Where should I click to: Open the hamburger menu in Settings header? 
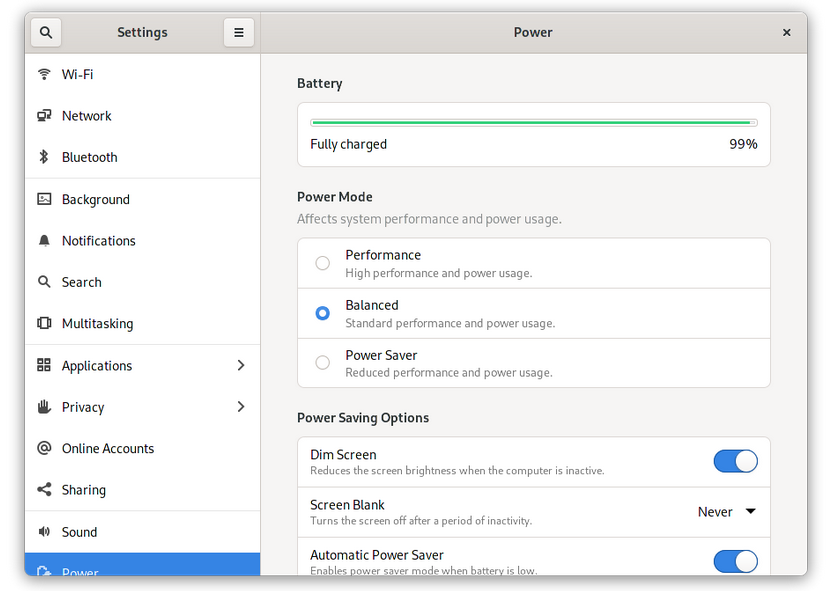[238, 32]
